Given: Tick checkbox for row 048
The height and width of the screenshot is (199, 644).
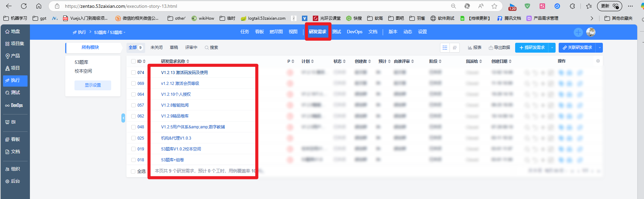Looking at the screenshot, I should click(x=133, y=127).
